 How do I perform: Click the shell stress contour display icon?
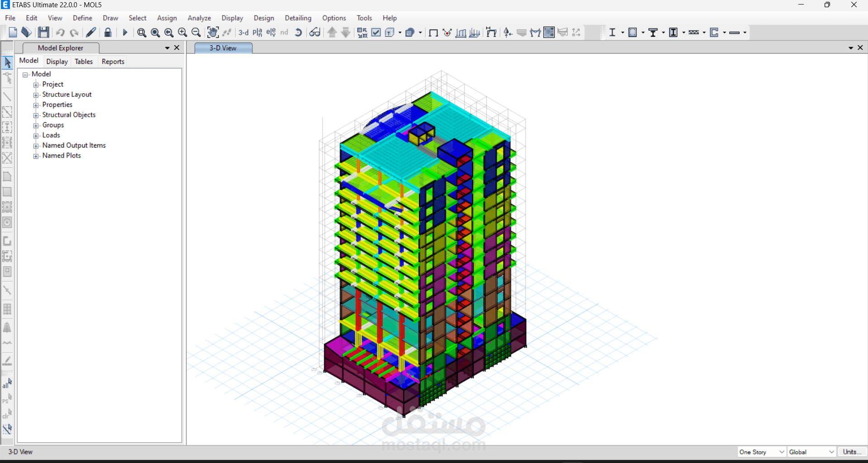(549, 32)
